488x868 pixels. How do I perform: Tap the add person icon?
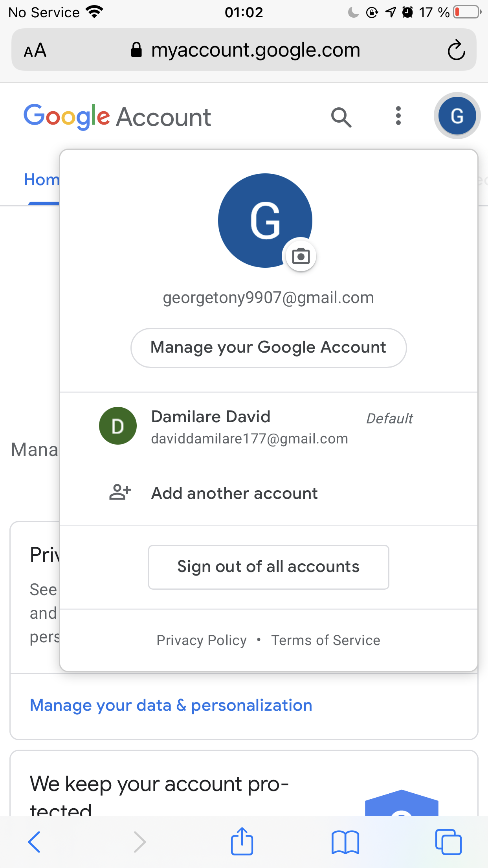[x=120, y=492]
